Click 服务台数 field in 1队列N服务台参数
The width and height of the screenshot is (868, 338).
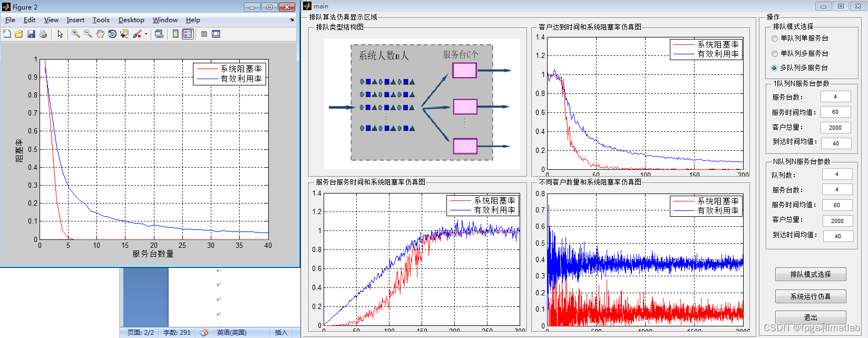(x=835, y=96)
